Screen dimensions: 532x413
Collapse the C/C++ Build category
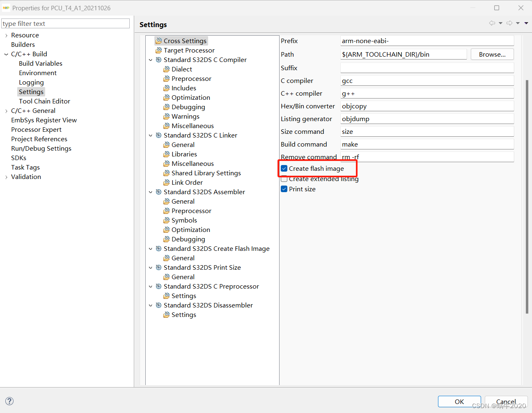click(6, 54)
